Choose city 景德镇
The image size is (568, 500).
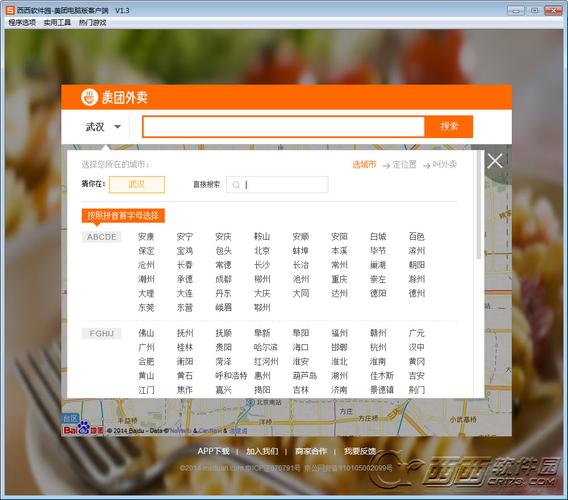click(382, 390)
